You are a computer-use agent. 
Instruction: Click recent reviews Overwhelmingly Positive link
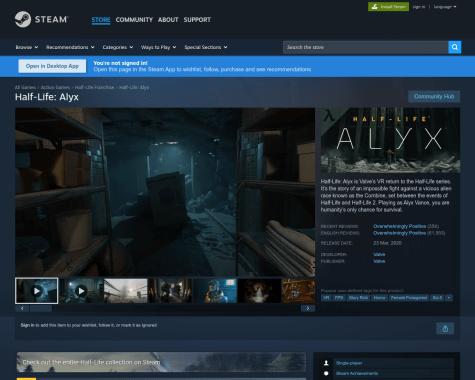tap(399, 226)
